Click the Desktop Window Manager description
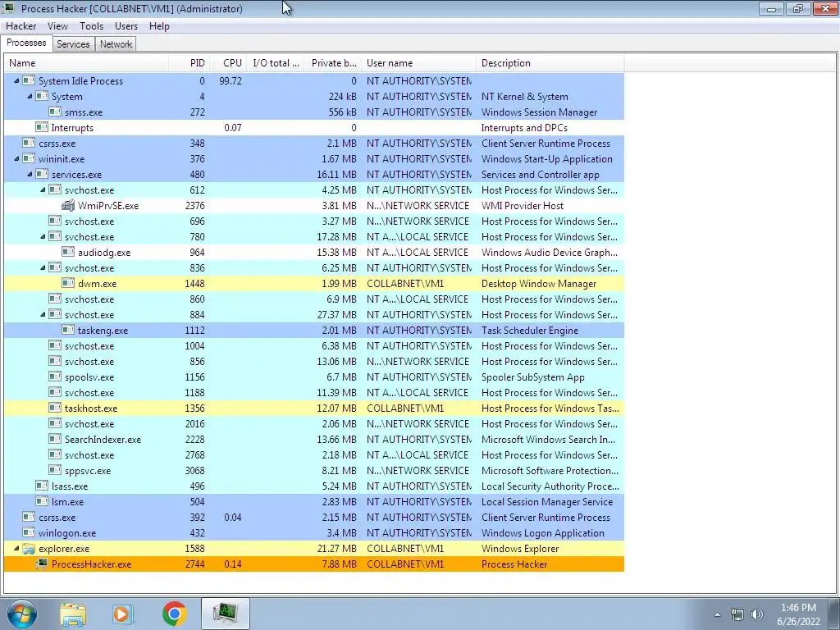The height and width of the screenshot is (630, 840). point(539,283)
